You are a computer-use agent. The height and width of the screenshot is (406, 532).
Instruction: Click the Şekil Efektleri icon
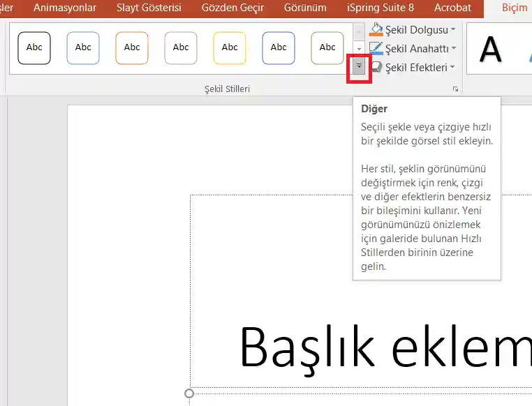376,67
